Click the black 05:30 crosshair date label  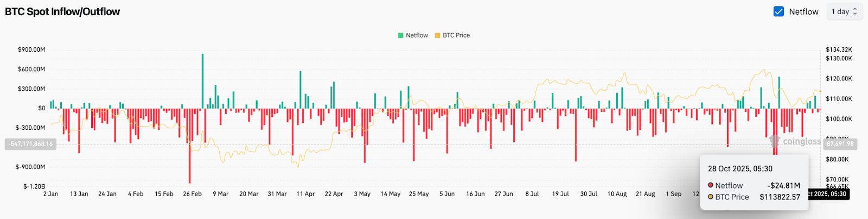pos(827,194)
